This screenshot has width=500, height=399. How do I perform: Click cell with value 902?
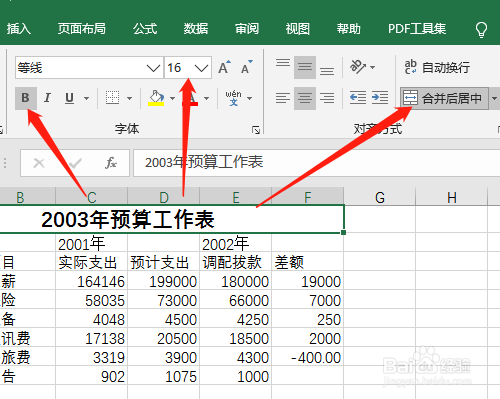91,376
